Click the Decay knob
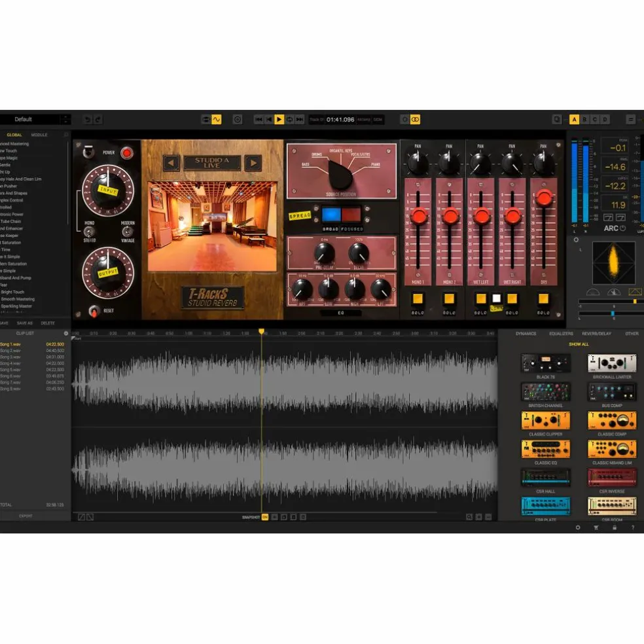The width and height of the screenshot is (644, 644). coord(359,253)
